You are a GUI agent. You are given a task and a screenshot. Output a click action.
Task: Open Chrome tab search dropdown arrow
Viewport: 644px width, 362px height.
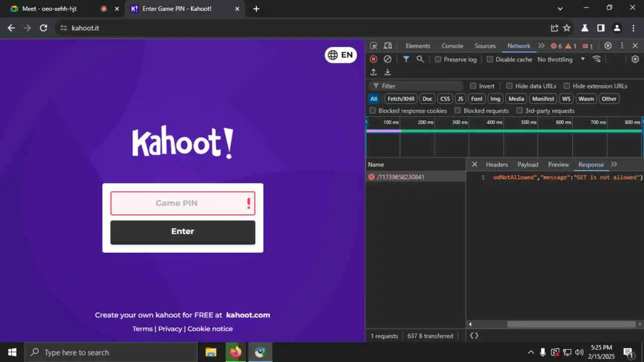point(560,9)
